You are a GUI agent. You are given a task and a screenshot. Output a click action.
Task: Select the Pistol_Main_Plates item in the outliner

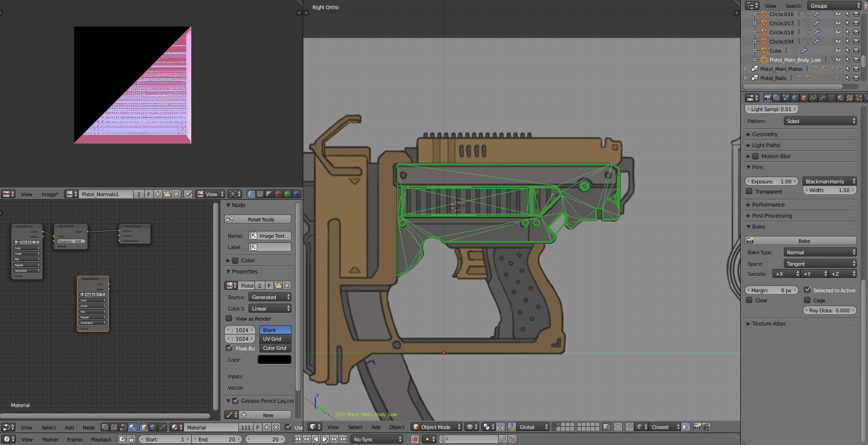(781, 69)
